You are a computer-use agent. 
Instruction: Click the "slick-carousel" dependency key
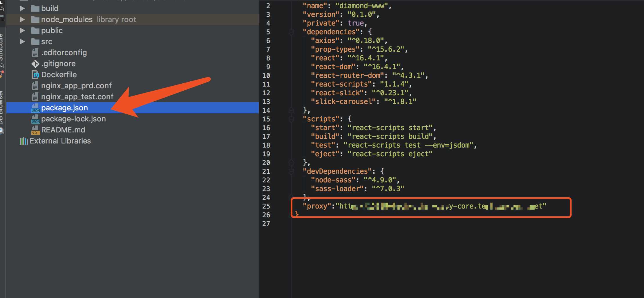[x=343, y=102]
